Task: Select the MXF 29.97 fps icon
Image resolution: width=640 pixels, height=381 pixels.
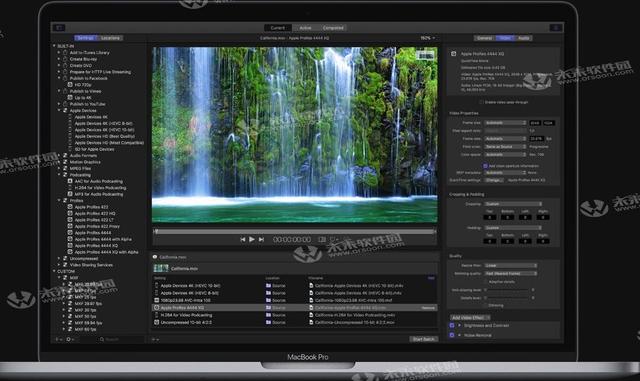Action: click(x=70, y=303)
